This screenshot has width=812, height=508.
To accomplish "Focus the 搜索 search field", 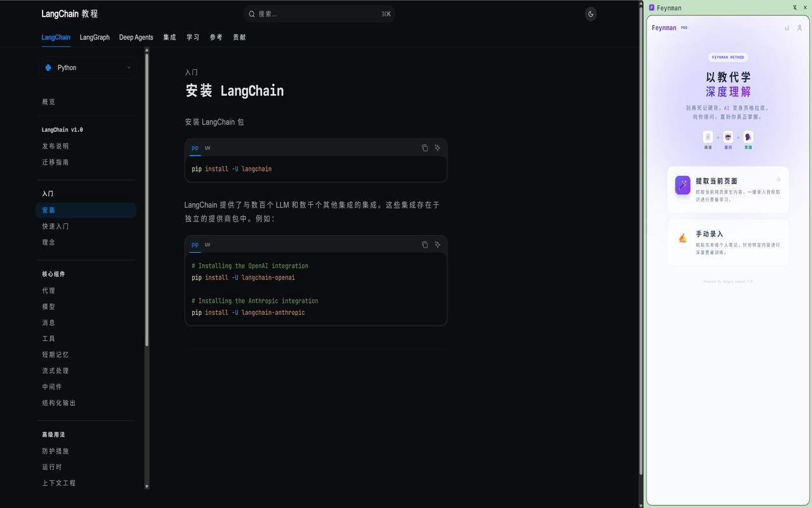I will (x=319, y=14).
